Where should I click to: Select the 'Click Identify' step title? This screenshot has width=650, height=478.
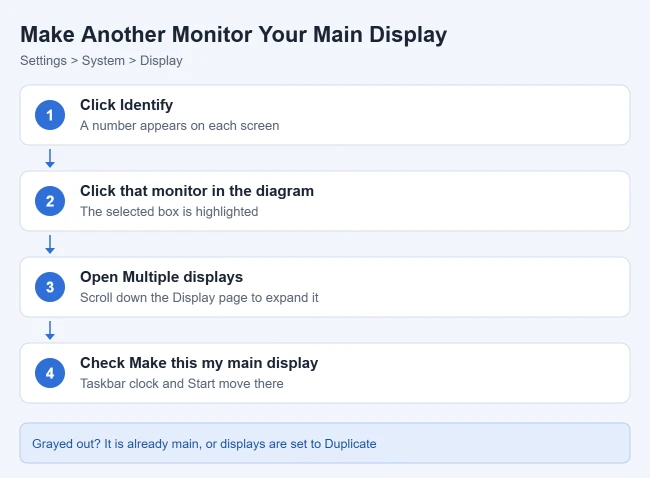126,105
